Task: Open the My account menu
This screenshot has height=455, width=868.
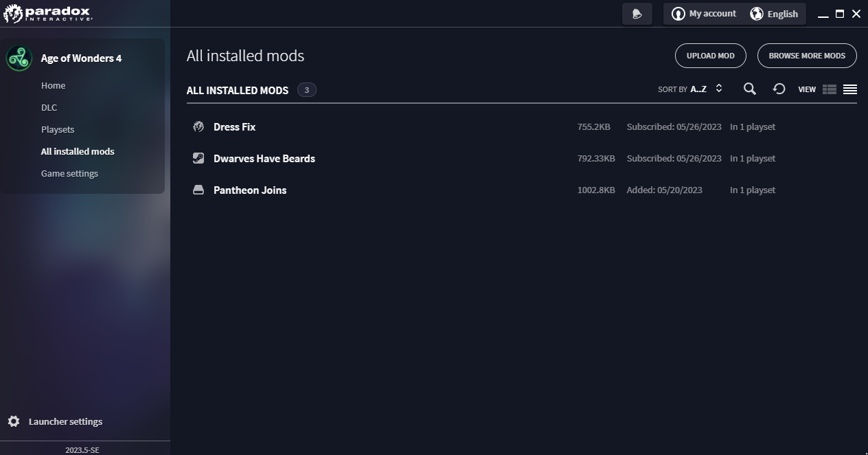Action: tap(703, 14)
